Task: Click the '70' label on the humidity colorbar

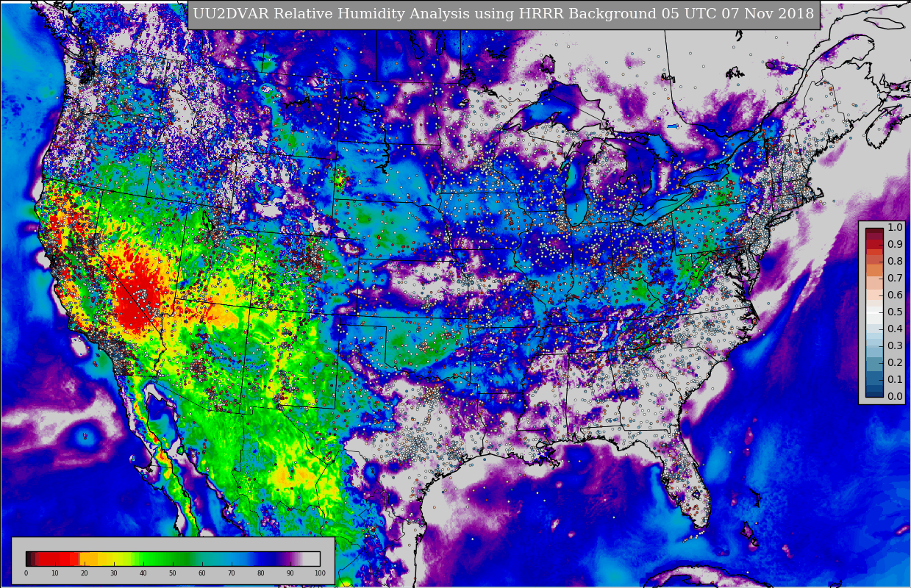Action: pyautogui.click(x=232, y=573)
